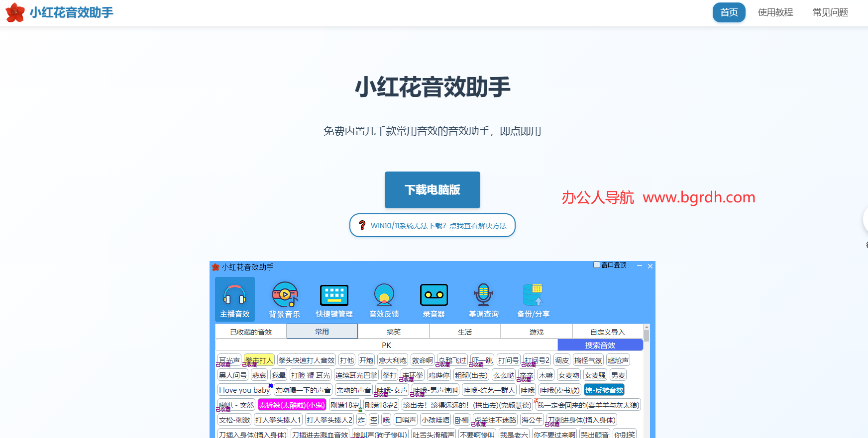Click the 下载电脑版 download button
Viewport: 868px width, 438px height.
[x=432, y=190]
